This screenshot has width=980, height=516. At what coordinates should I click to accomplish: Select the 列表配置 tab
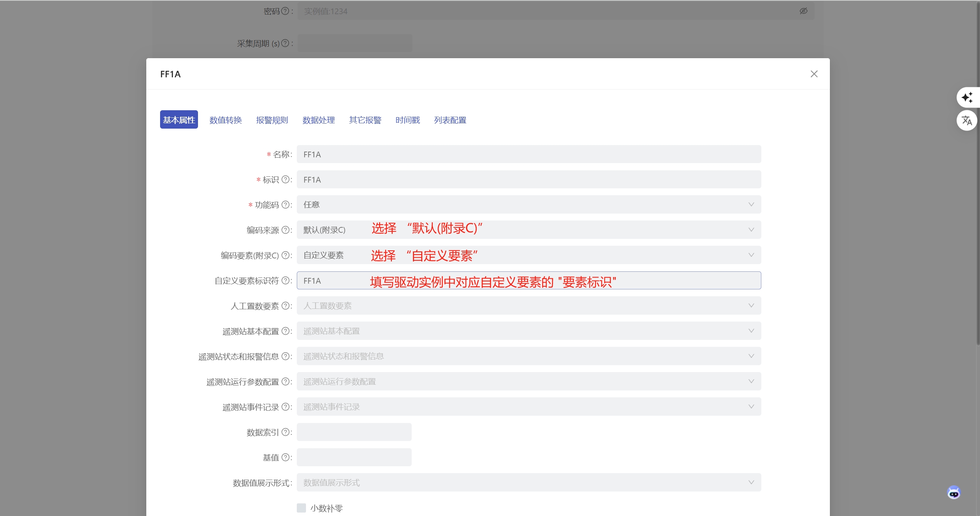(450, 120)
